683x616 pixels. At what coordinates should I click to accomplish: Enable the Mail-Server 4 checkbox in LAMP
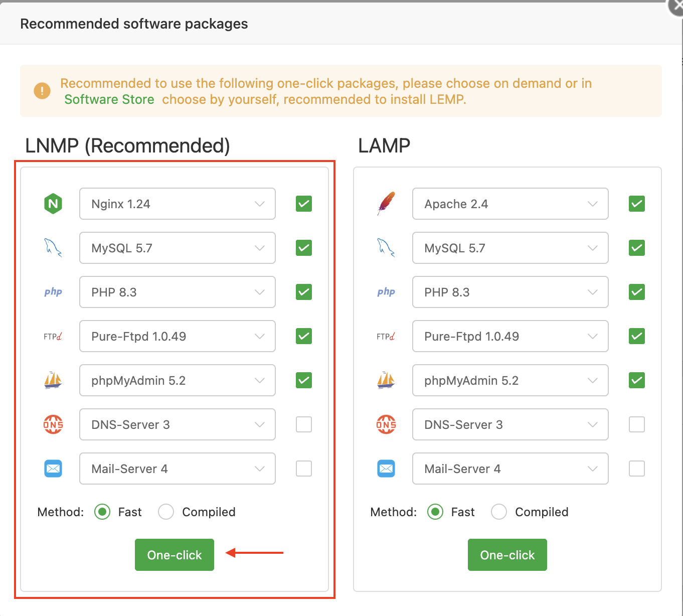pos(637,469)
